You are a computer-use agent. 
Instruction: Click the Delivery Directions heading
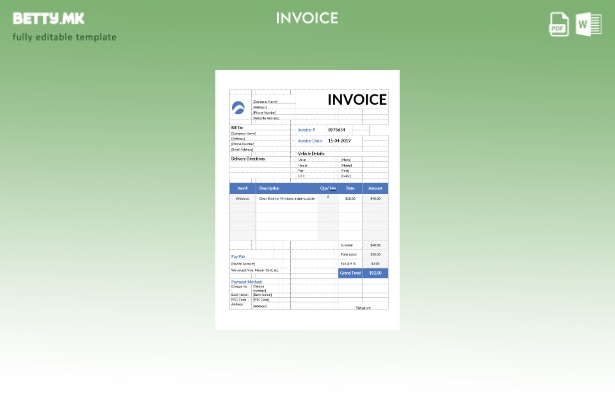pos(248,158)
